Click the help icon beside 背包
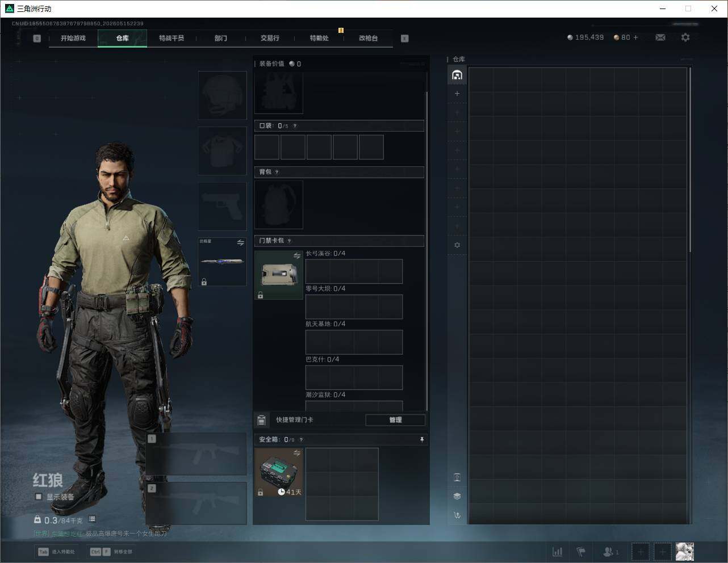 [x=277, y=172]
